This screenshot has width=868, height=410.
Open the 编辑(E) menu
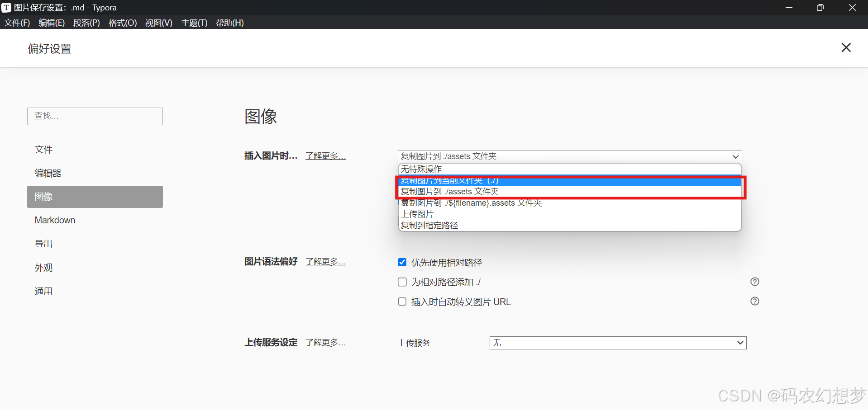pos(52,23)
